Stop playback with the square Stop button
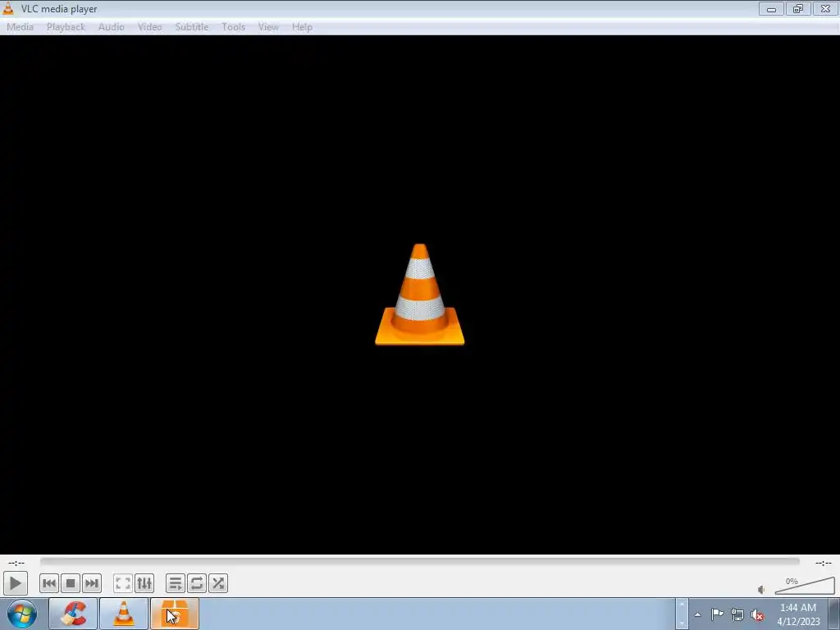 click(x=71, y=583)
